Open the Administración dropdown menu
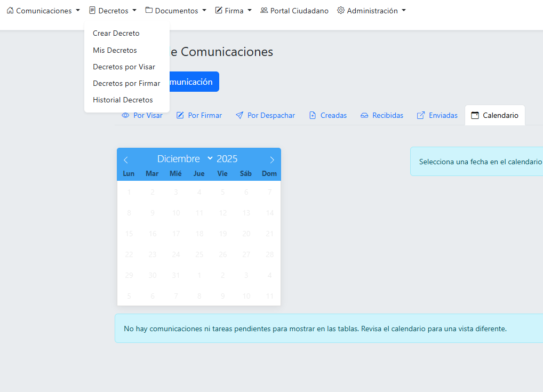Viewport: 543px width, 392px height. click(x=372, y=11)
